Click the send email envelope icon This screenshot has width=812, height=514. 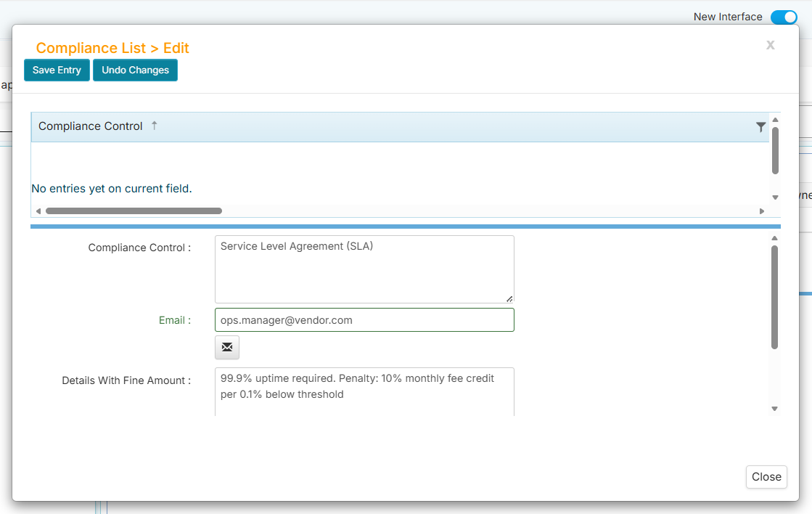point(226,347)
